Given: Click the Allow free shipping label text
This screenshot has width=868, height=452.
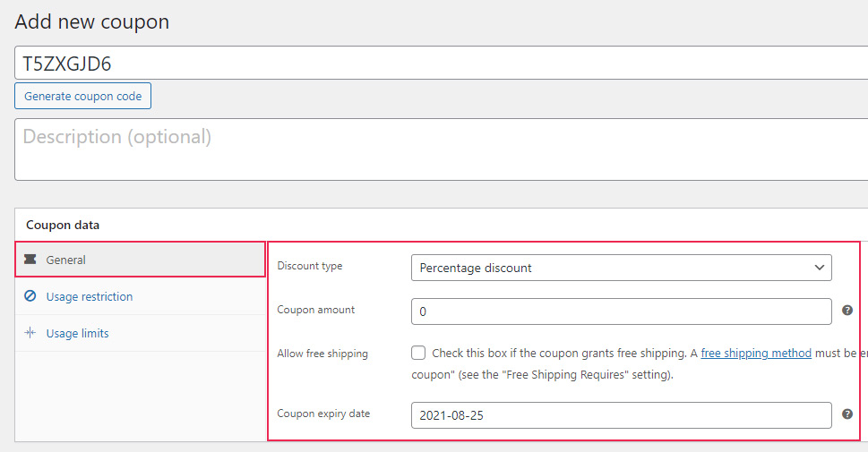Looking at the screenshot, I should 322,354.
